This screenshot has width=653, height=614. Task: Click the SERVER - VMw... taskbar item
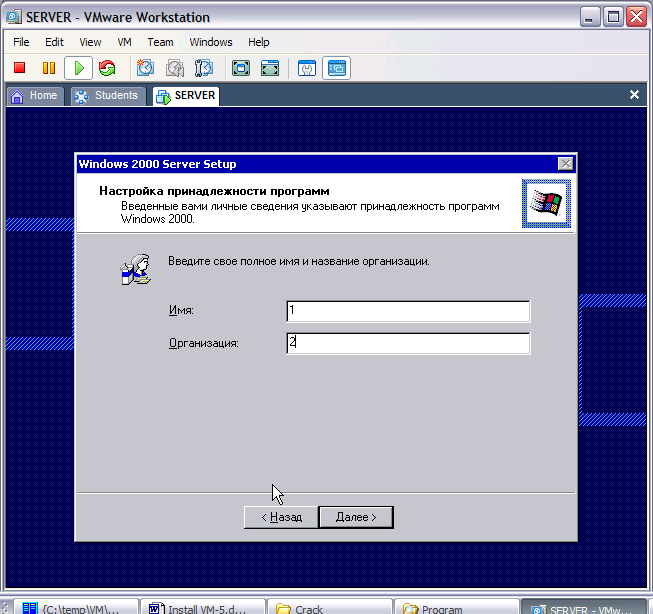click(x=584, y=608)
